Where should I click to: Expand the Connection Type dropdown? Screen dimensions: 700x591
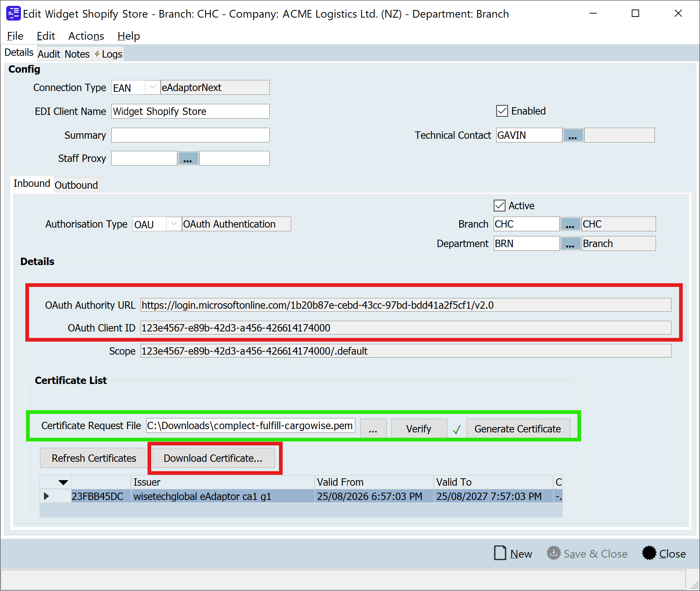[152, 87]
